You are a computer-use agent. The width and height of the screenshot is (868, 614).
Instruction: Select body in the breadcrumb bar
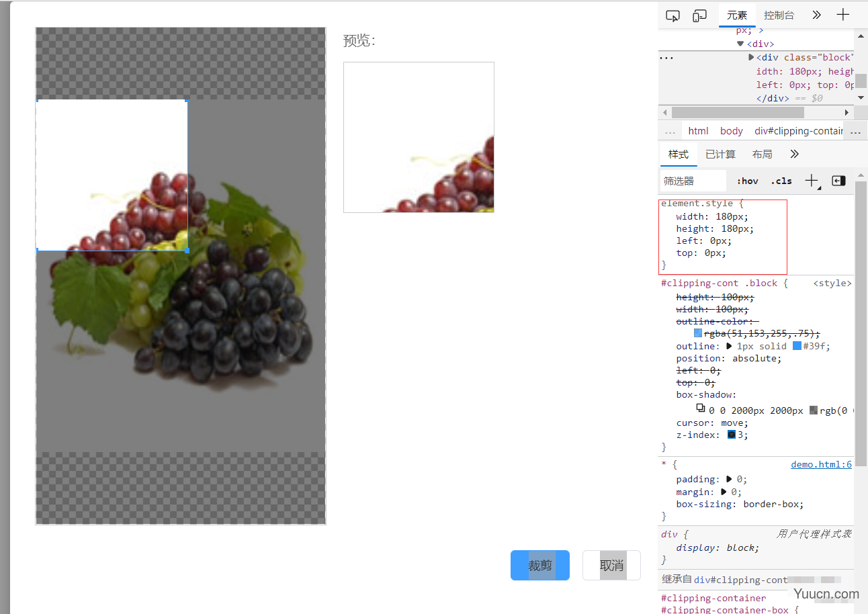[x=731, y=131]
